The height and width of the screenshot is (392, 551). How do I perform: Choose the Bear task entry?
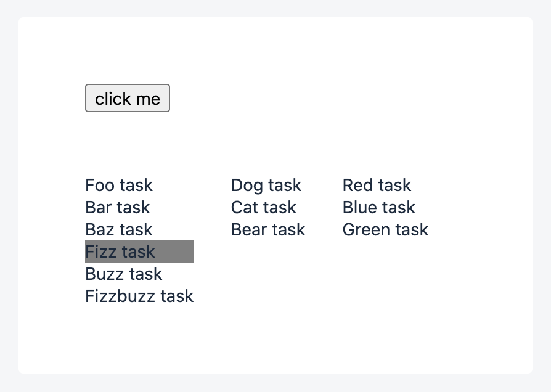tap(268, 229)
